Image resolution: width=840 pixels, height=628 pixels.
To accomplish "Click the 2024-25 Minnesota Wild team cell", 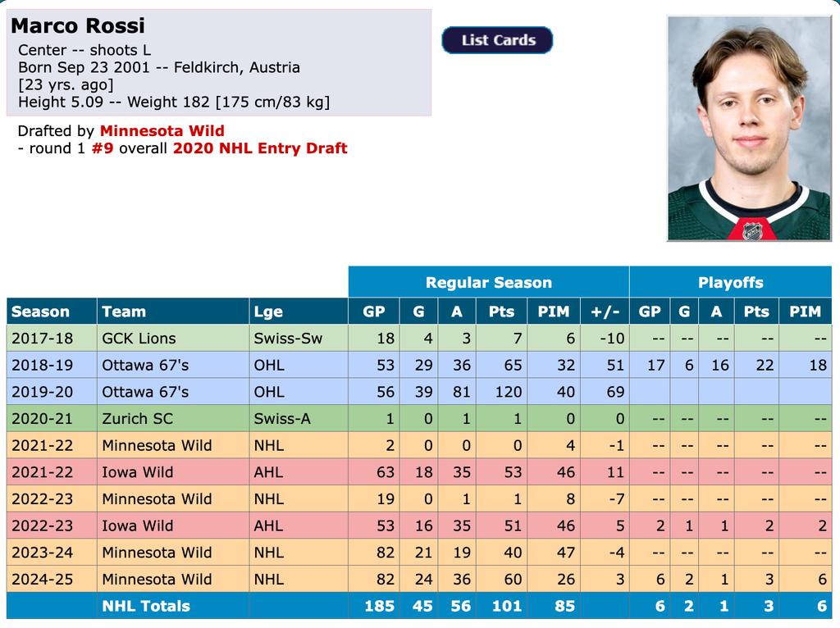I will click(x=157, y=580).
